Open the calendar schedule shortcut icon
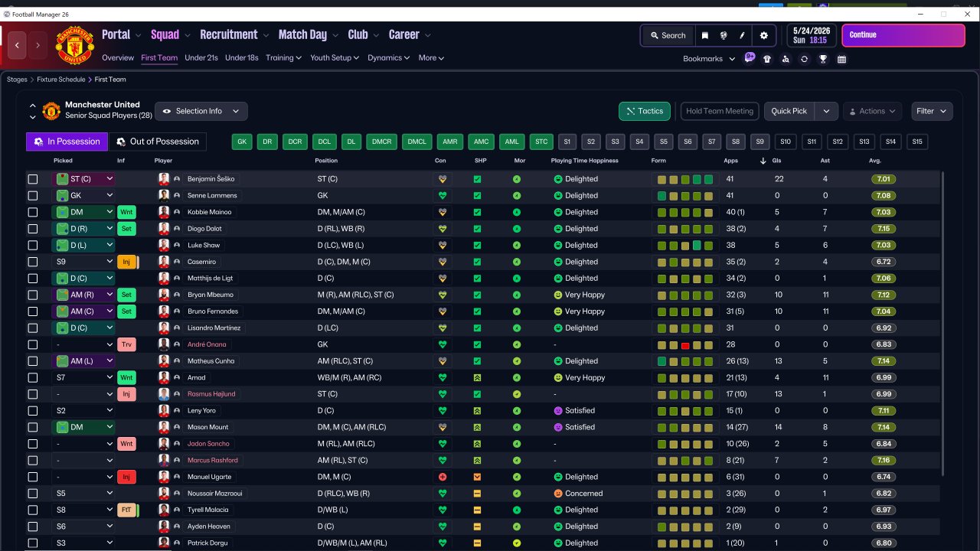The image size is (980, 551). pyautogui.click(x=842, y=59)
